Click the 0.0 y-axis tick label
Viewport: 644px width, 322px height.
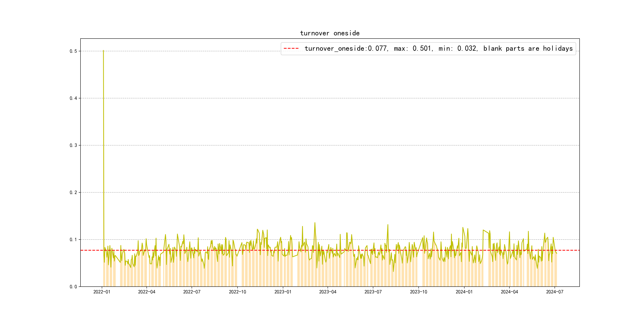[73, 287]
